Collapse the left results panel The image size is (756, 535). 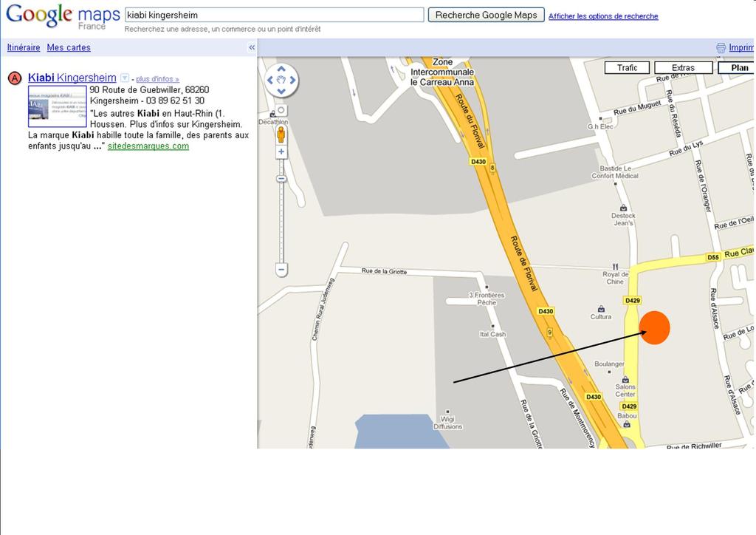tap(252, 47)
